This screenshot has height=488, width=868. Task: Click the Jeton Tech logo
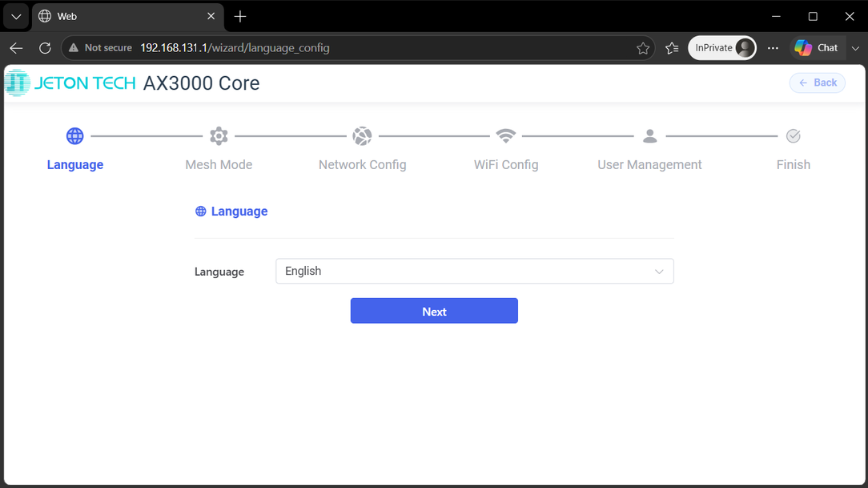tap(70, 83)
